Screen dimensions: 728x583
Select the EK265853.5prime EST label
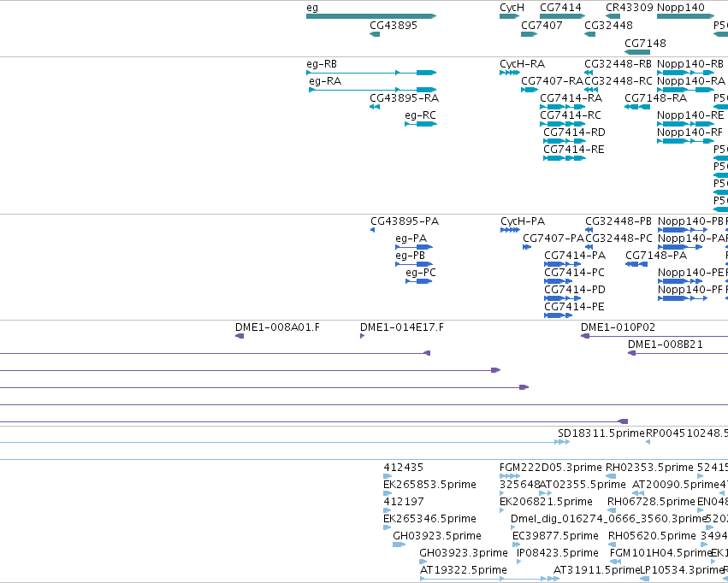[429, 485]
